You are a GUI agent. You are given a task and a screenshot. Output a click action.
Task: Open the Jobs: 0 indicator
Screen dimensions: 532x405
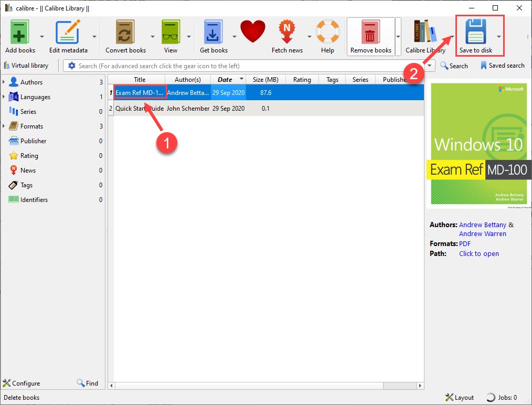point(502,398)
